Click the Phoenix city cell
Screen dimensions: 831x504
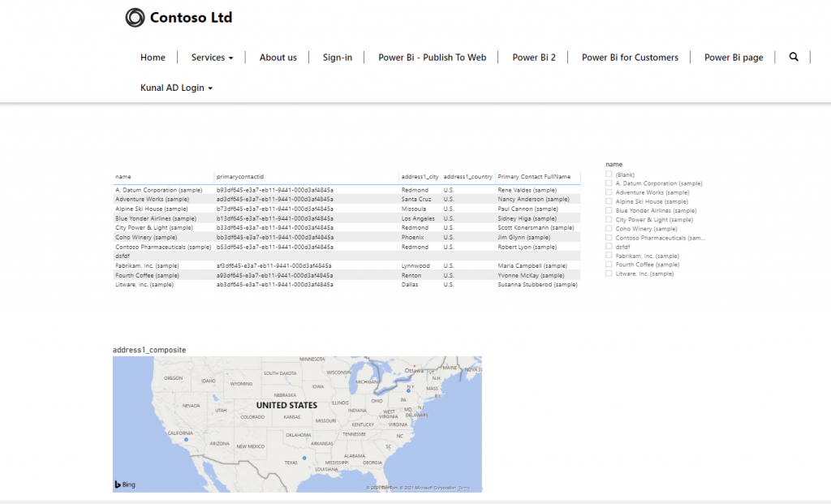click(x=412, y=238)
